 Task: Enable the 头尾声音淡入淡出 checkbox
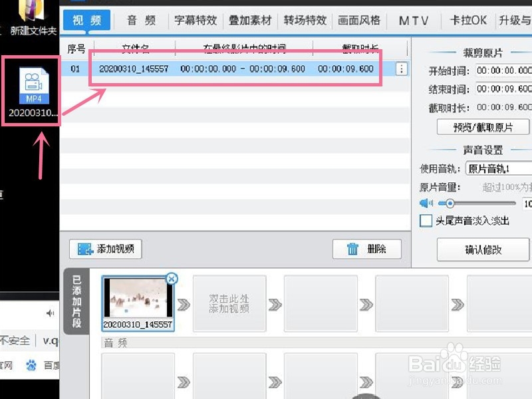tap(426, 221)
